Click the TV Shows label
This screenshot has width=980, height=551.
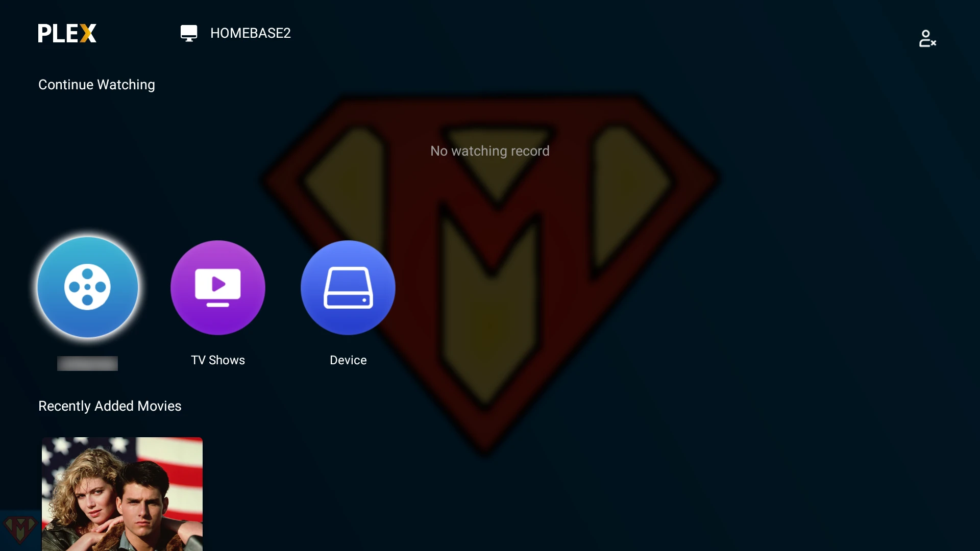(x=218, y=360)
